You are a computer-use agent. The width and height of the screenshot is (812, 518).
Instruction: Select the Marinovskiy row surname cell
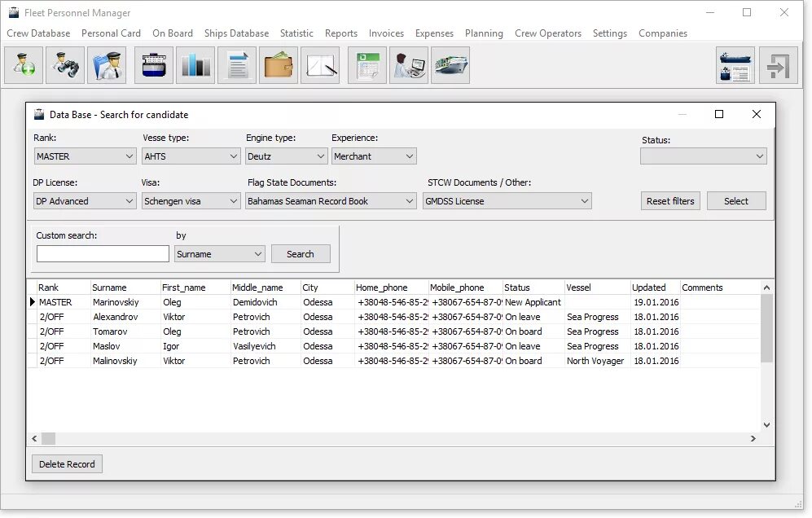[x=126, y=302]
